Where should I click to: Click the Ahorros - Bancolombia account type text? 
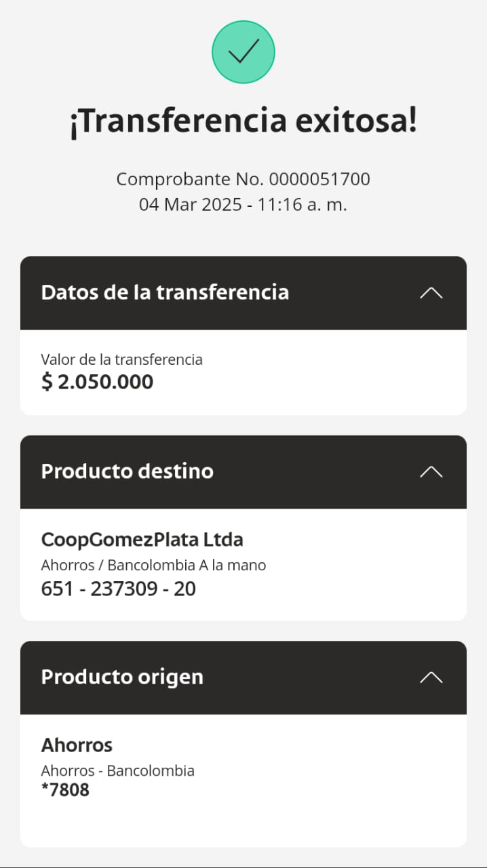(117, 770)
